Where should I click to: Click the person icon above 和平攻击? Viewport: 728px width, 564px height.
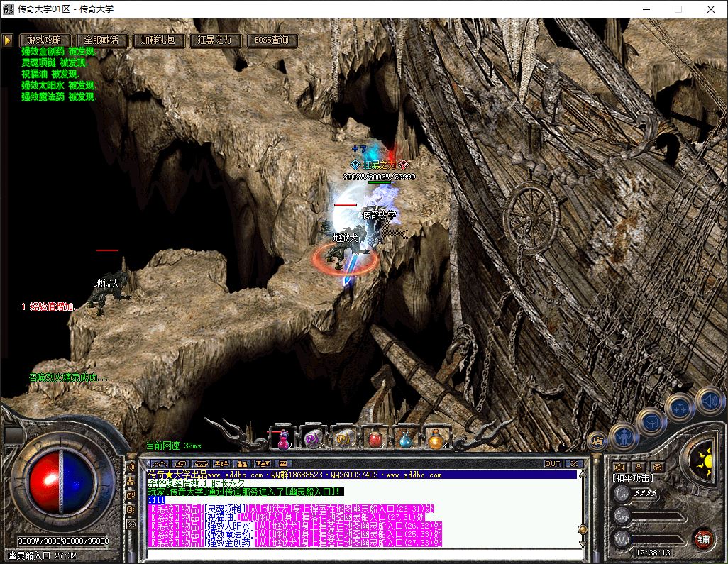(x=639, y=467)
